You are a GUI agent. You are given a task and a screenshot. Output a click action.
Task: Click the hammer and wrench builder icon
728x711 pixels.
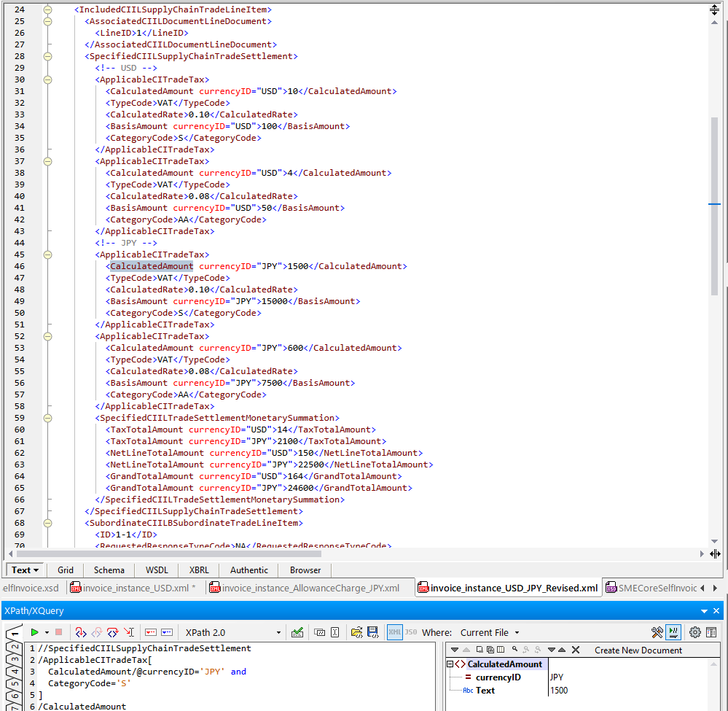point(657,632)
